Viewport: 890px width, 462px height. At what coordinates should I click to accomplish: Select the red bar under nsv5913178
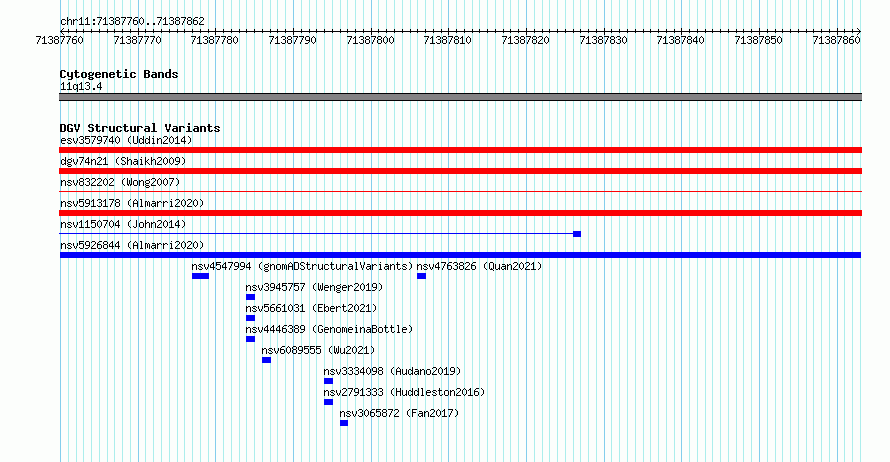tap(460, 213)
